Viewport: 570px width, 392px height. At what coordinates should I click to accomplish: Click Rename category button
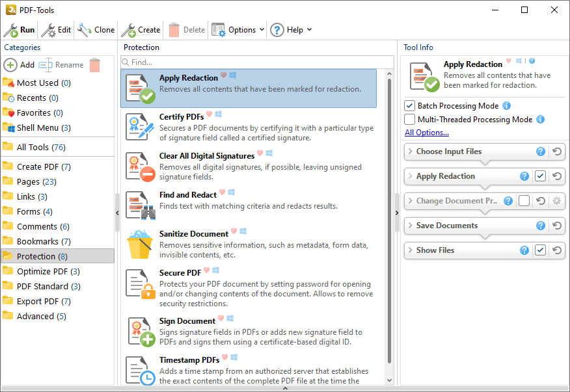coord(61,65)
